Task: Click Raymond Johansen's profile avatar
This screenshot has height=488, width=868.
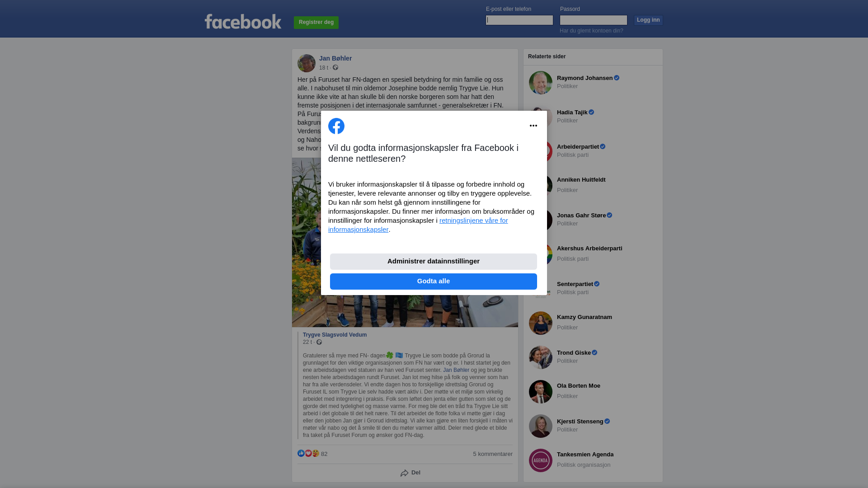Action: 541,83
